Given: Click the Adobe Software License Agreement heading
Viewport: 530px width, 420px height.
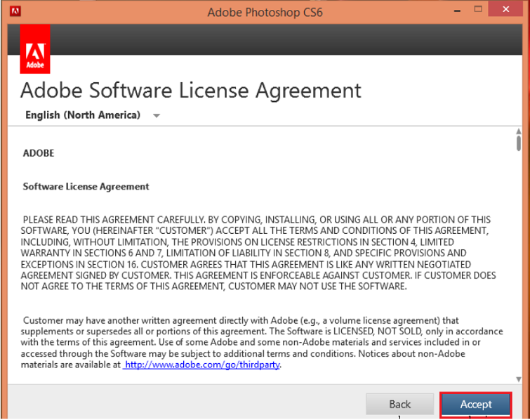Looking at the screenshot, I should (x=191, y=91).
